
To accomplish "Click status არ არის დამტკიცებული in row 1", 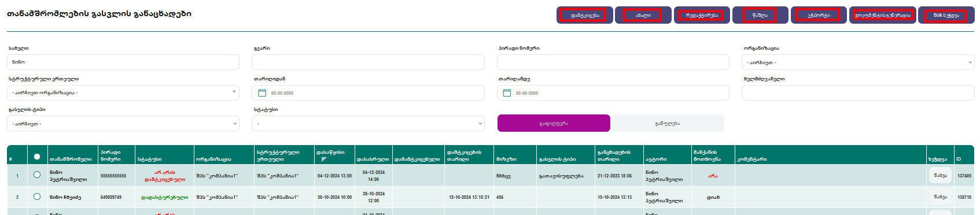I will [x=165, y=176].
